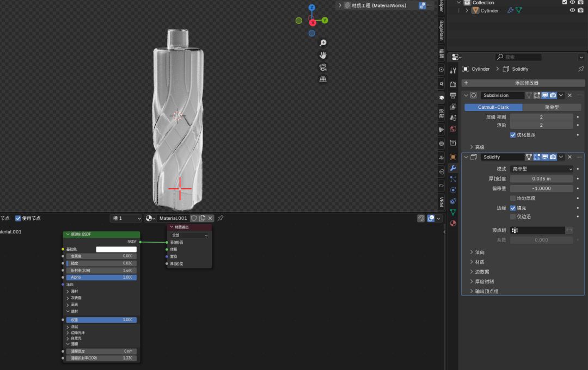Viewport: 588px width, 370px height.
Task: Click the fake user shield icon for Material.001
Action: coord(193,218)
